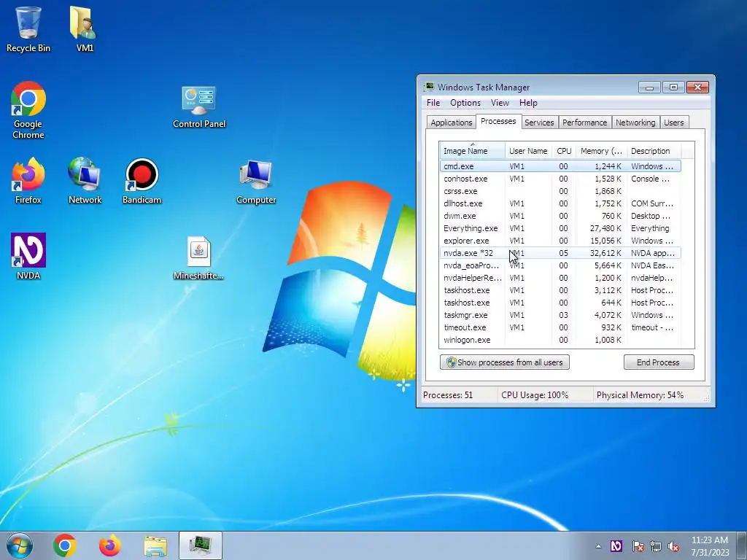
Task: Show hidden system tray icons
Action: [598, 546]
